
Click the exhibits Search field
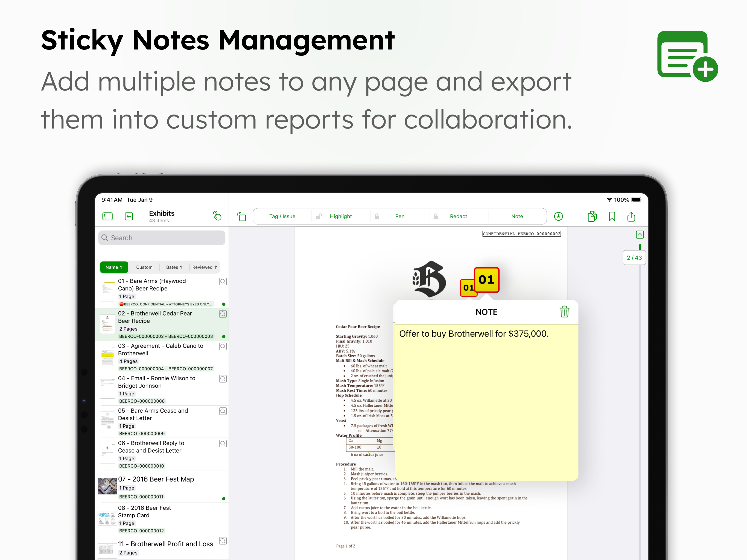pos(161,238)
